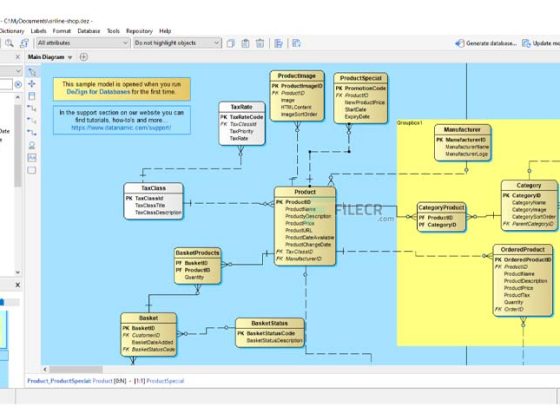Select the BasketStatus entity header
The image size is (560, 420).
pyautogui.click(x=270, y=323)
